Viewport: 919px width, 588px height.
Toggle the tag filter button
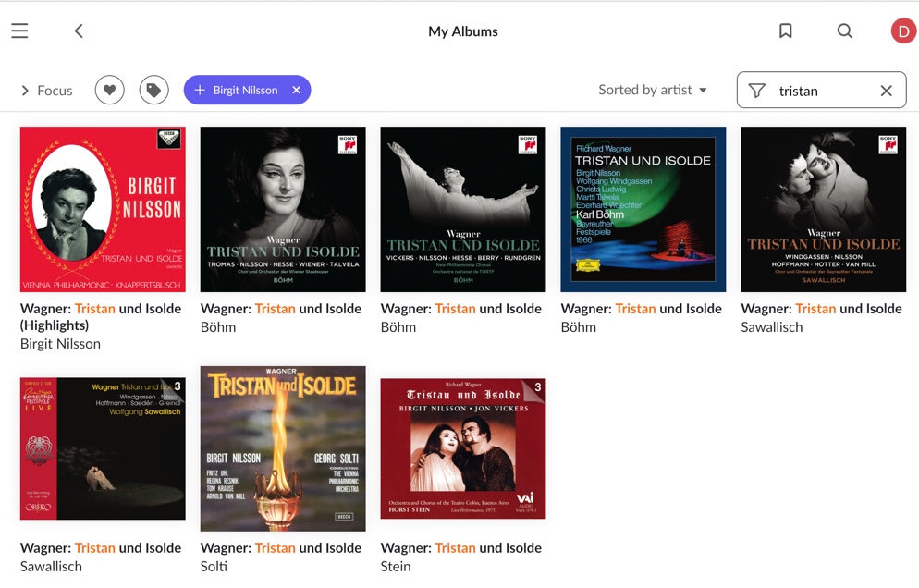153,90
